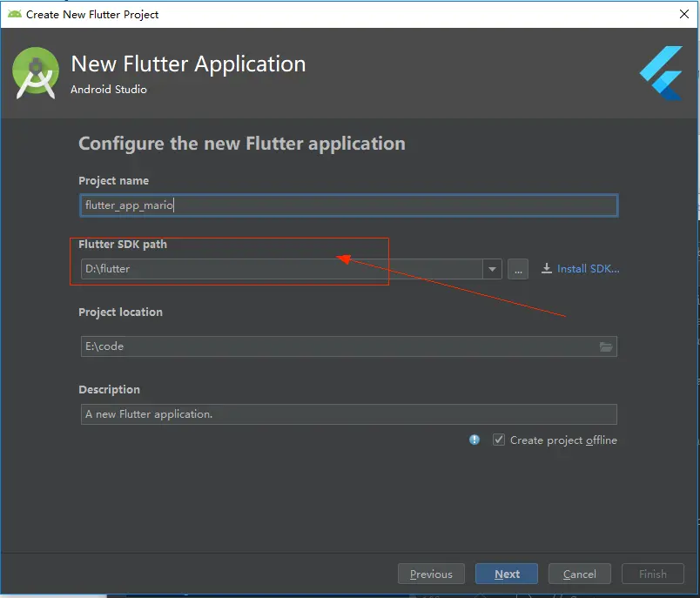Click the Android icon in title bar

(x=15, y=14)
